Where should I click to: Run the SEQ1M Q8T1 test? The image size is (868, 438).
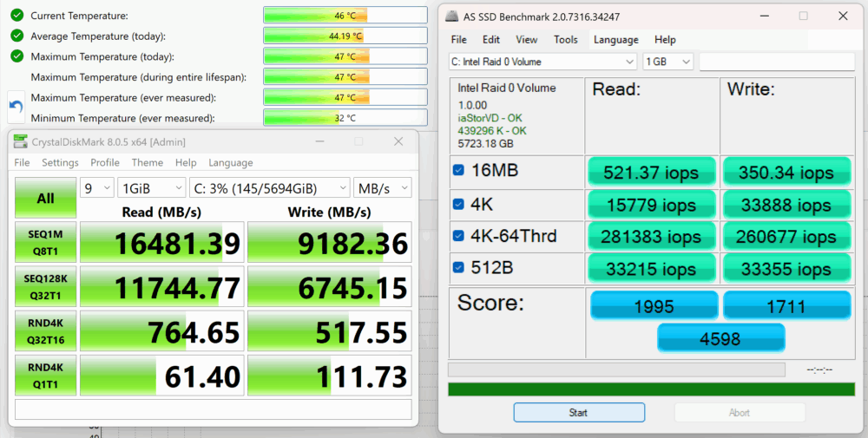(x=45, y=242)
